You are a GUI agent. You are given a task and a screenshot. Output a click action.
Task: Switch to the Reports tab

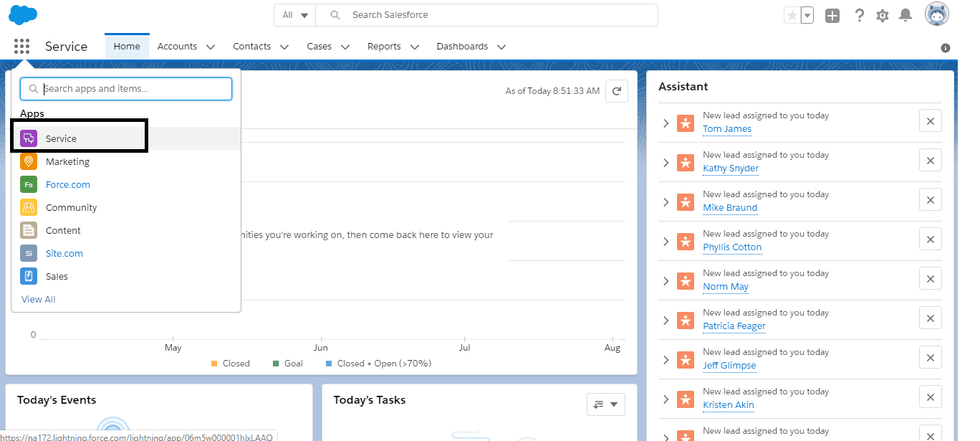click(x=384, y=47)
